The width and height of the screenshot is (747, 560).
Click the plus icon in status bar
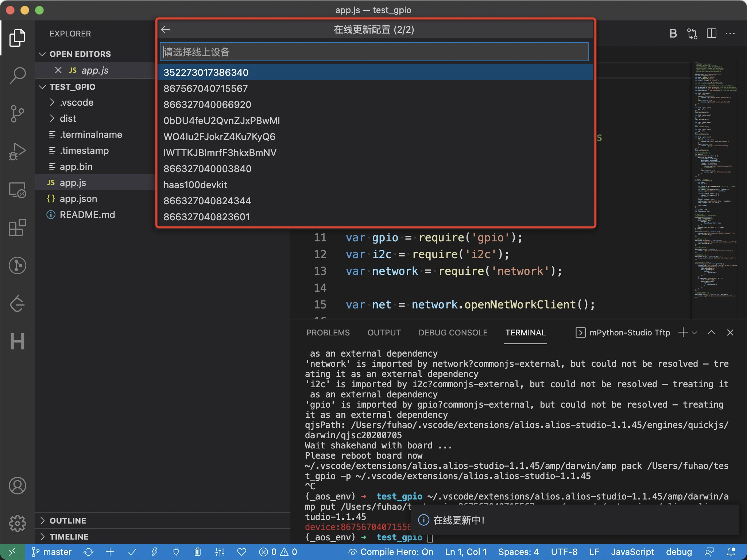click(110, 552)
